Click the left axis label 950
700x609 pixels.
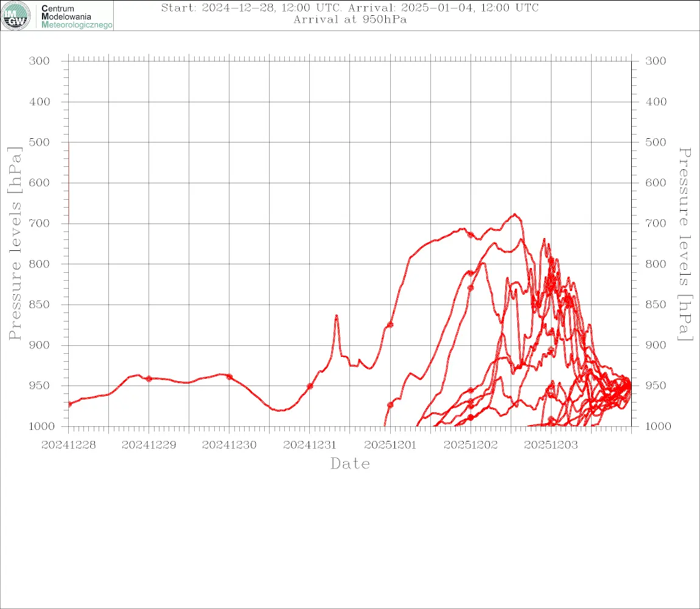[40, 385]
